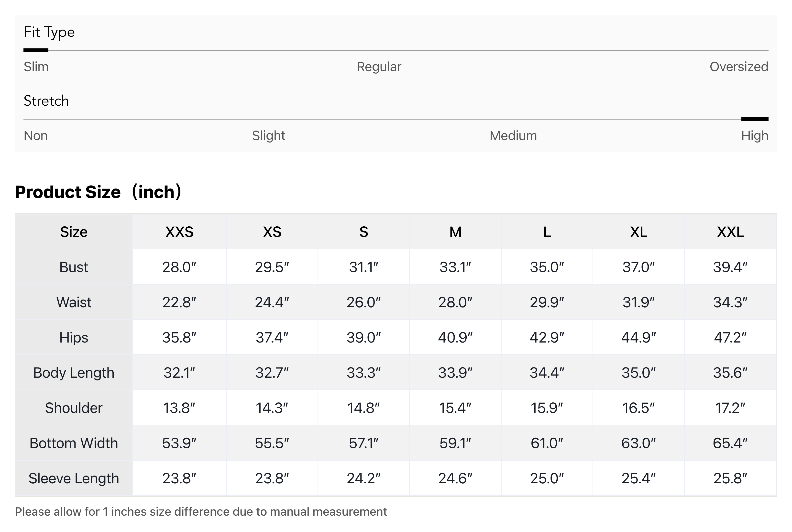The width and height of the screenshot is (792, 532).
Task: Select the Hips row label
Action: 74,337
